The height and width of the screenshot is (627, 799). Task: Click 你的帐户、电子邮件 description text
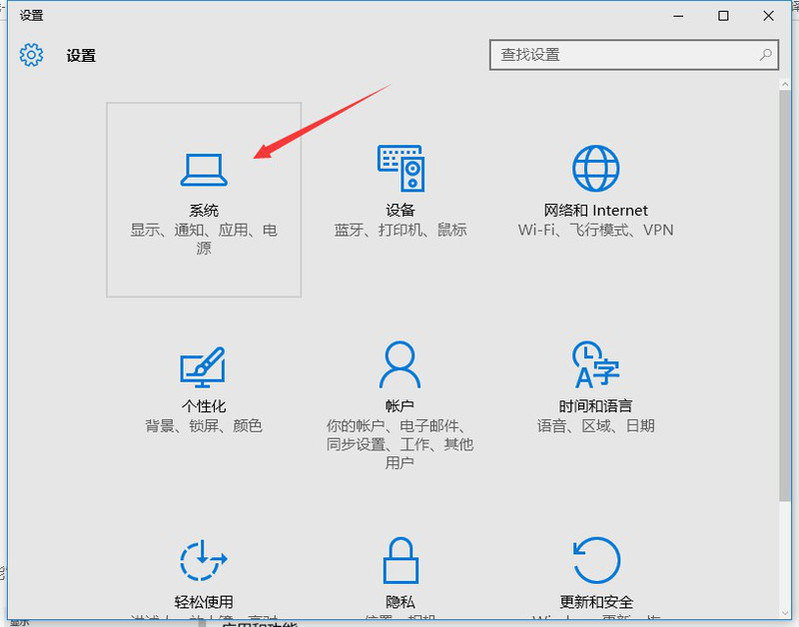point(400,444)
